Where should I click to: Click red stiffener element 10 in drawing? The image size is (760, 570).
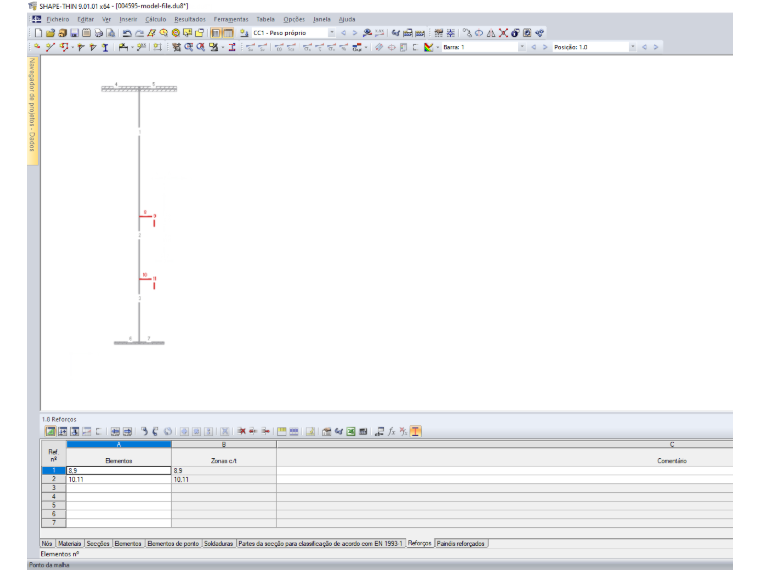pyautogui.click(x=145, y=279)
